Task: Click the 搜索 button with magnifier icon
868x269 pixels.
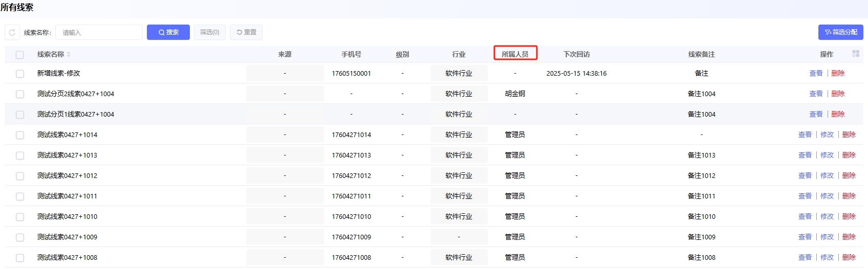Action: pos(168,32)
